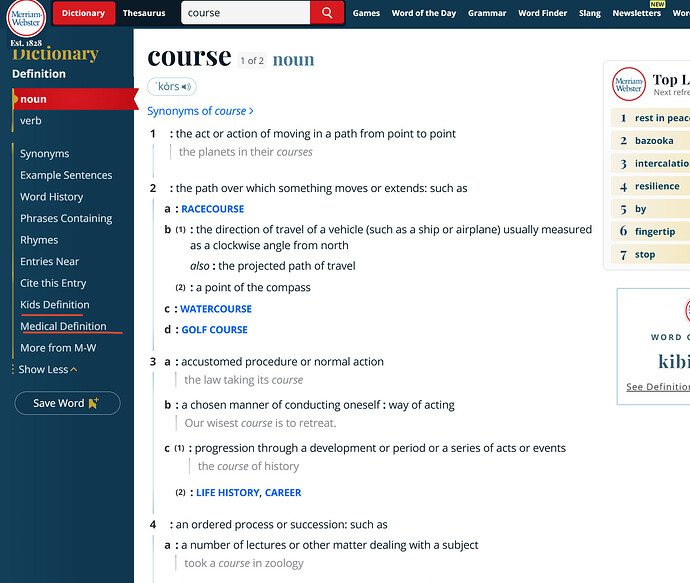Screen dimensions: 690x583
Task: Click the 'noun' part-of-speech heading
Action: [x=294, y=60]
